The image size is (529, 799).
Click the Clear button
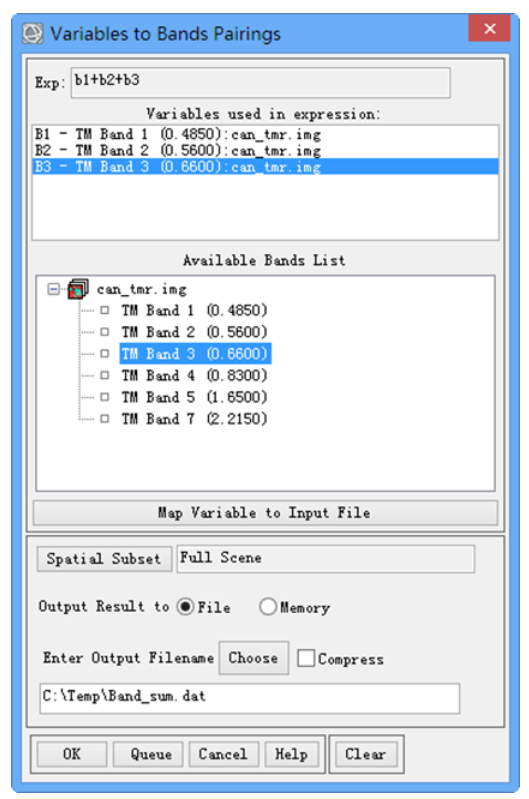click(366, 754)
